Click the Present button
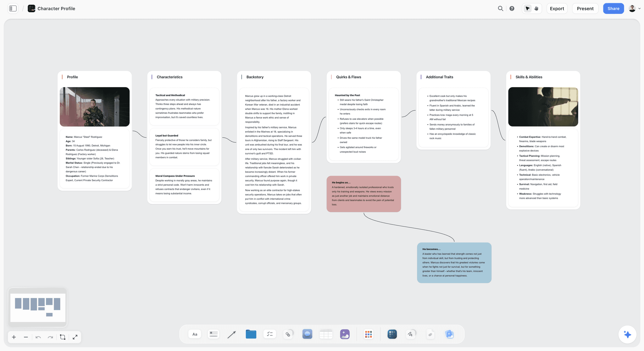644x351 pixels. pyautogui.click(x=585, y=8)
